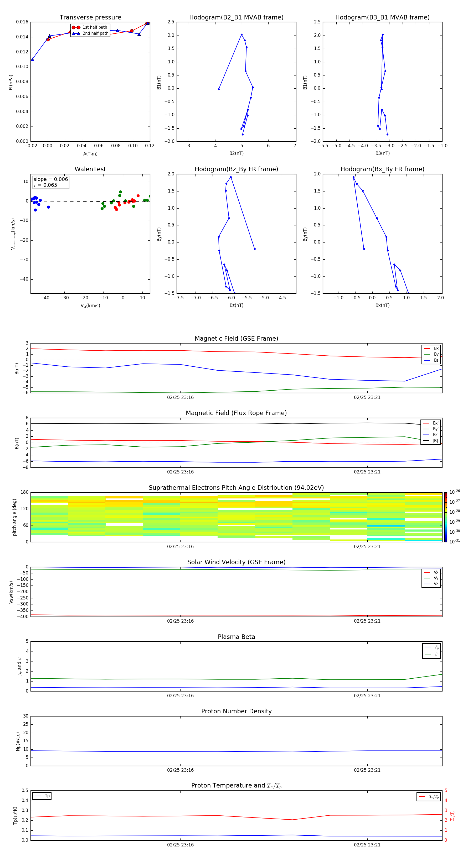The height and width of the screenshot is (868, 473).
Task: Click the 'Bz(nT)' axis label
Action: coord(236,305)
